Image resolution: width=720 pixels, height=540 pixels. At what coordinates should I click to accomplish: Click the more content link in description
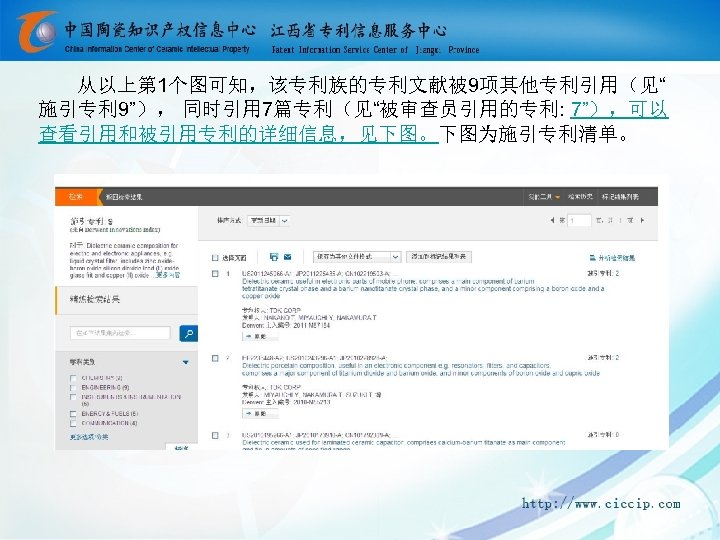(168, 275)
